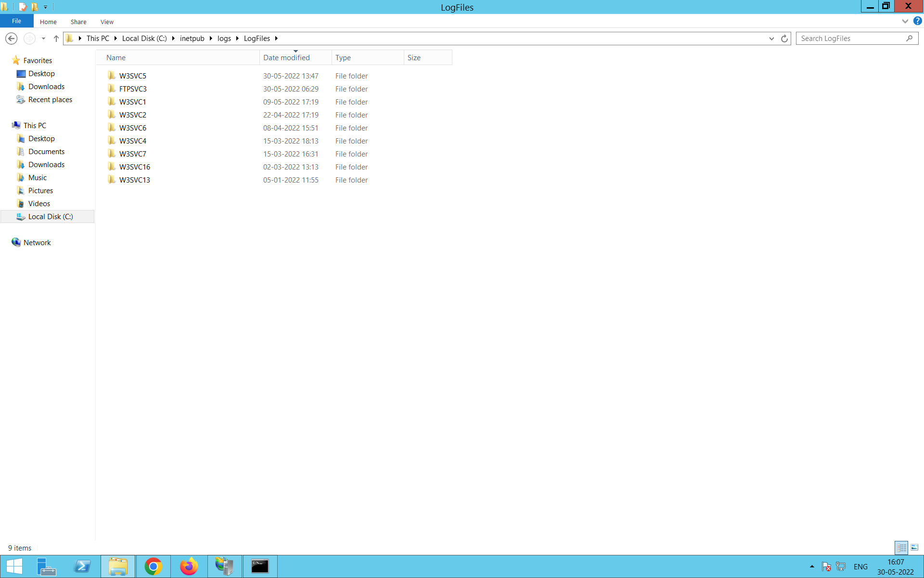
Task: Open Firefox from the taskbar
Action: 189,566
